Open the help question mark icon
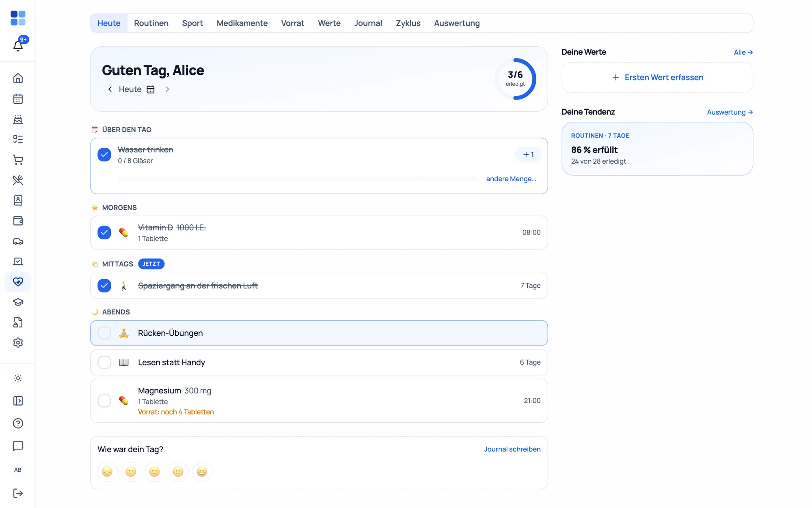 coord(18,423)
